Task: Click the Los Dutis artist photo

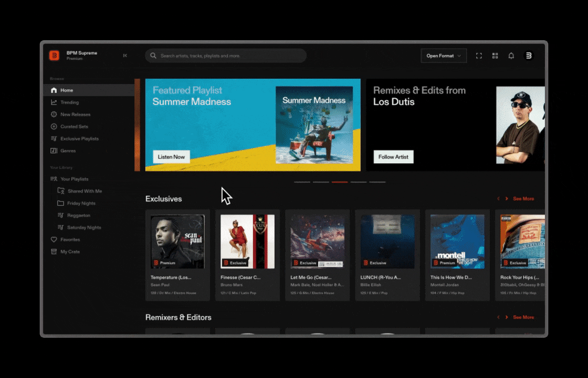Action: click(x=520, y=125)
